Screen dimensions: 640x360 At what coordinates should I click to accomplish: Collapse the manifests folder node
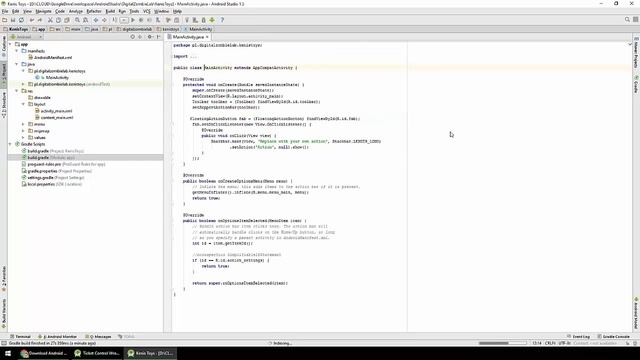click(x=17, y=51)
